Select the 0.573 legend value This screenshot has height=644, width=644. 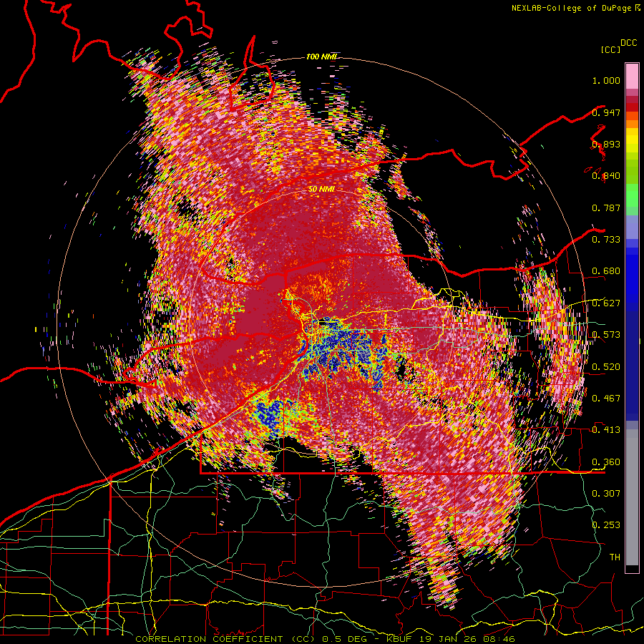click(x=606, y=335)
